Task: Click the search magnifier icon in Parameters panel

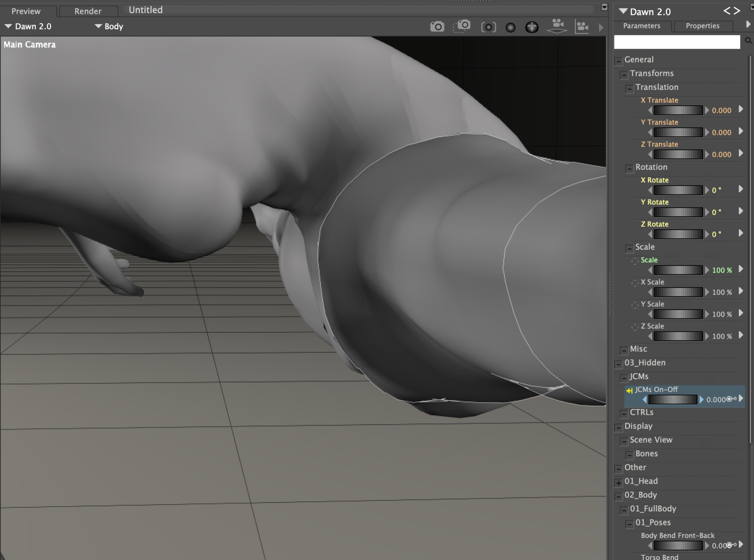Action: (x=748, y=41)
